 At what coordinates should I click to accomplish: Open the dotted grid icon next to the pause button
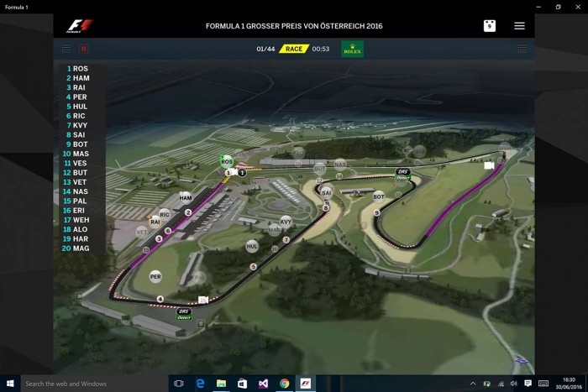66,49
